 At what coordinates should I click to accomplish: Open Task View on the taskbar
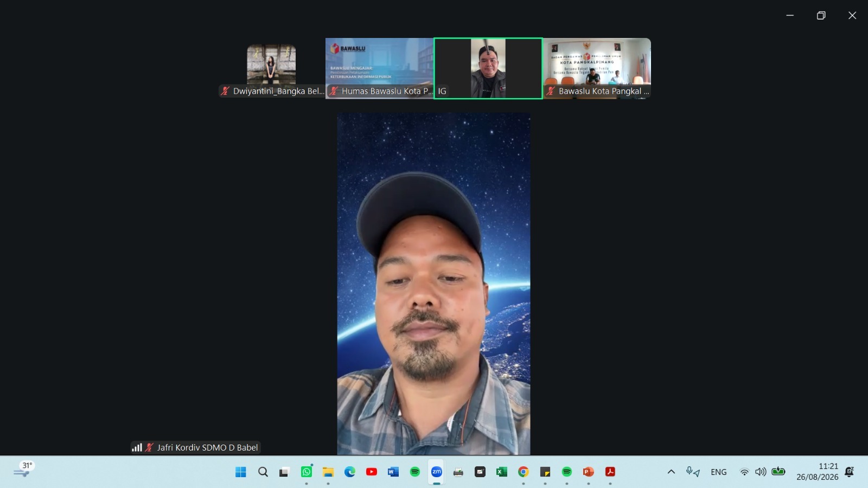tap(284, 472)
